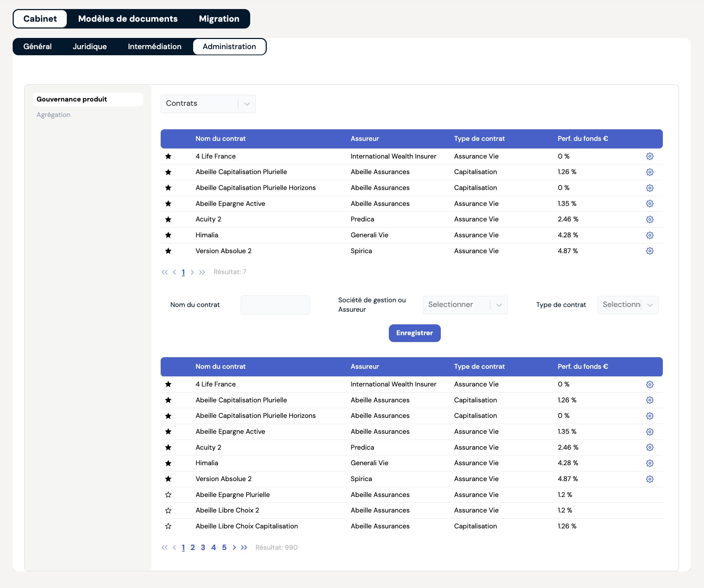Screen dimensions: 704x588
Task: Jump to last page of bottom table
Action: coord(244,548)
